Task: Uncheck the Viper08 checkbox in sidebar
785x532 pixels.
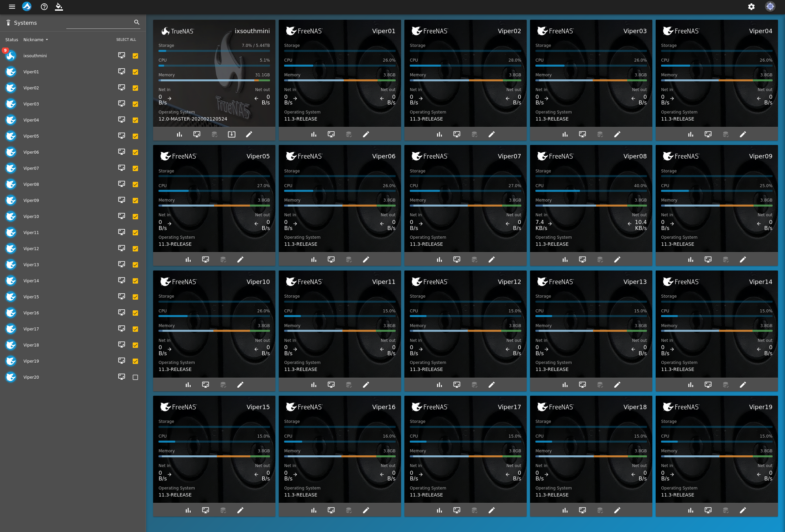Action: [x=135, y=185]
